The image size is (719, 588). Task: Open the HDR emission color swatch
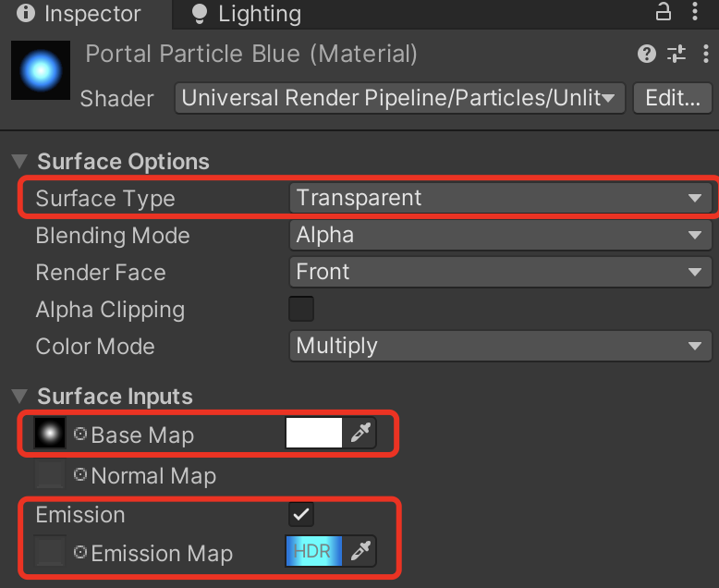pos(314,551)
